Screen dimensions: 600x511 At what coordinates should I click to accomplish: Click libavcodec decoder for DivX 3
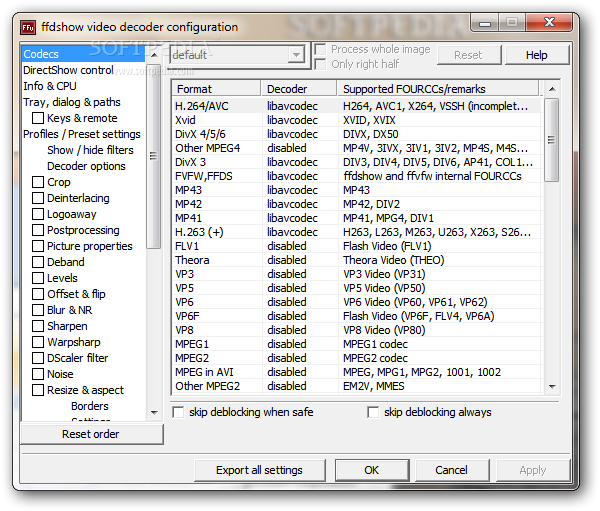292,162
